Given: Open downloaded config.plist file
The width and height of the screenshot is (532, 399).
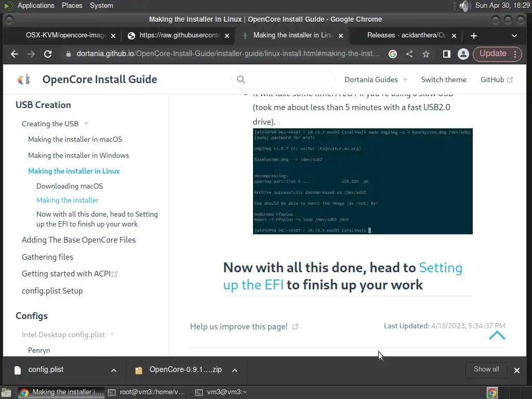Looking at the screenshot, I should [x=46, y=369].
